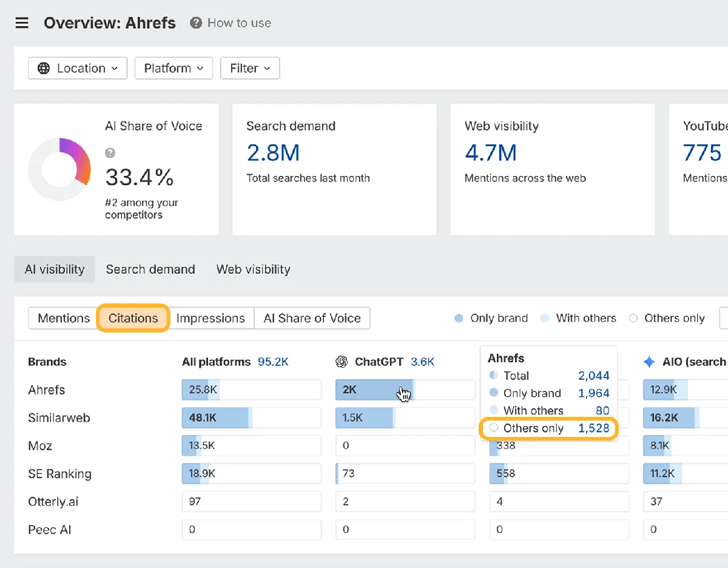This screenshot has width=728, height=568.
Task: Click the Similarweb All platforms 48.1K bar
Action: point(252,418)
